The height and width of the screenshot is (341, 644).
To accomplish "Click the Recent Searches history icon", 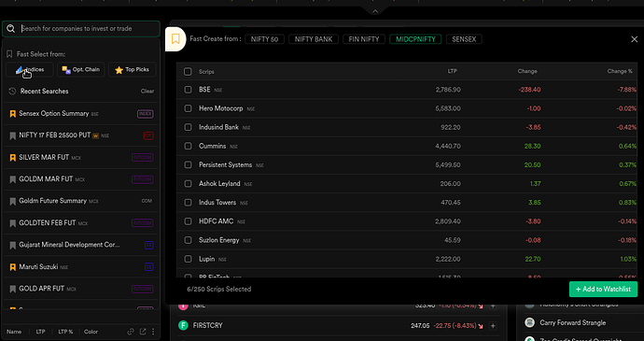I will pos(12,92).
